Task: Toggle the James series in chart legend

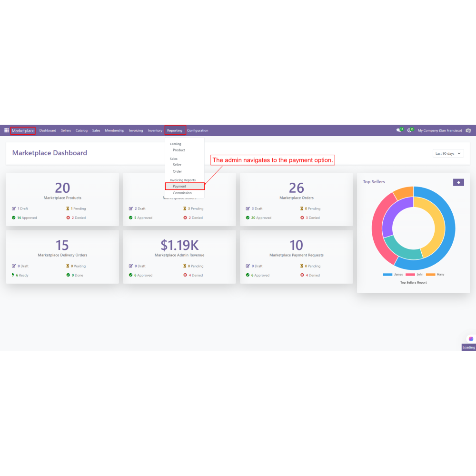Action: 387,275
